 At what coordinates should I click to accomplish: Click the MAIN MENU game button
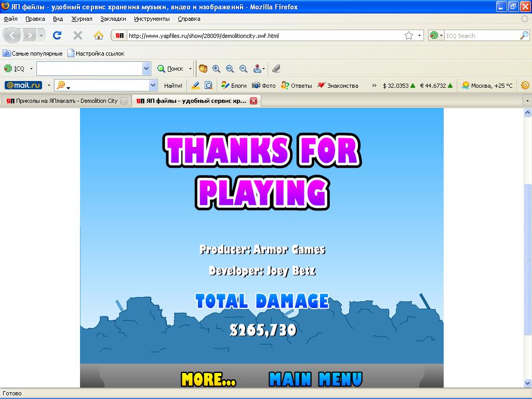[x=315, y=379]
